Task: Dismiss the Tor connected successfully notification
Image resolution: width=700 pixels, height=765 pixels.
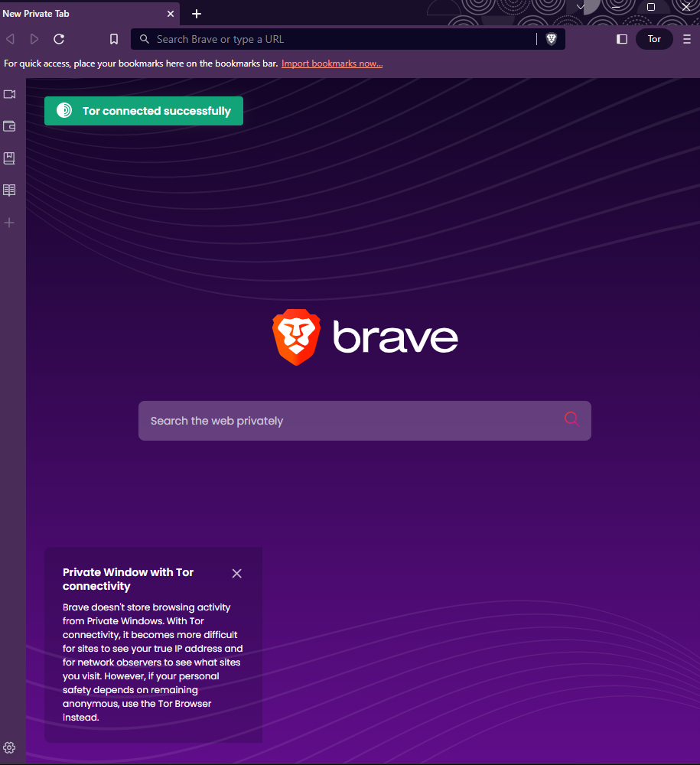Action: (x=143, y=110)
